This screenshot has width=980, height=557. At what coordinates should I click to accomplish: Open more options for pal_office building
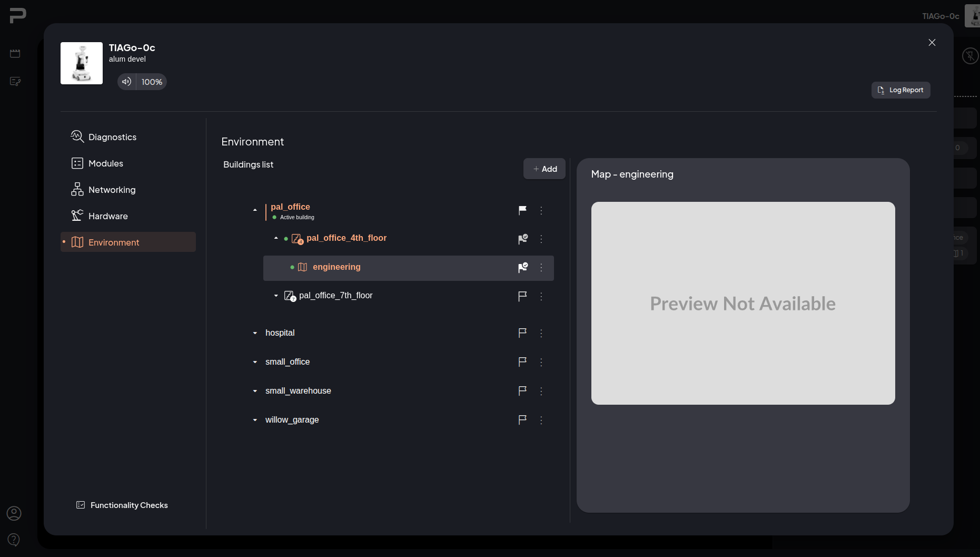pos(541,210)
